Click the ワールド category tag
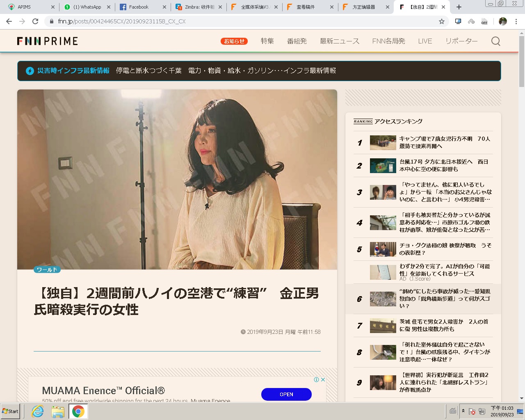The image size is (525, 420). pyautogui.click(x=47, y=269)
